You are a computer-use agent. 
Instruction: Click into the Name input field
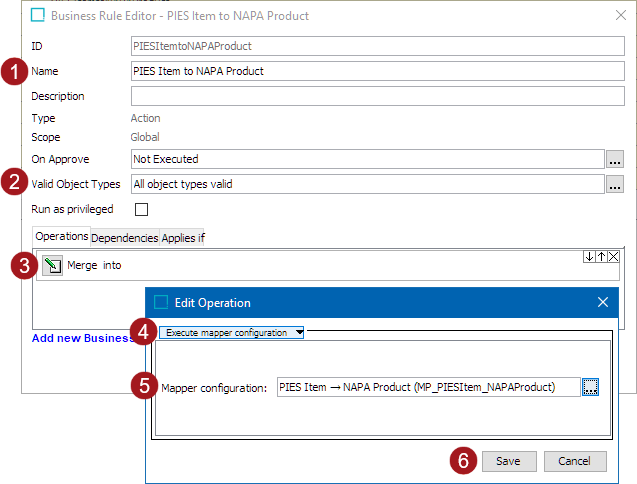pos(377,71)
